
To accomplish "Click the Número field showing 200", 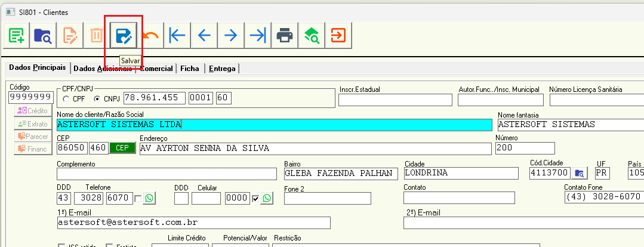I will [525, 148].
